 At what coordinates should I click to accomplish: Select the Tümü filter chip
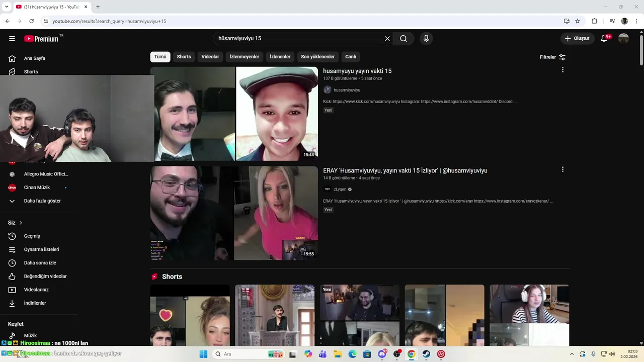160,57
